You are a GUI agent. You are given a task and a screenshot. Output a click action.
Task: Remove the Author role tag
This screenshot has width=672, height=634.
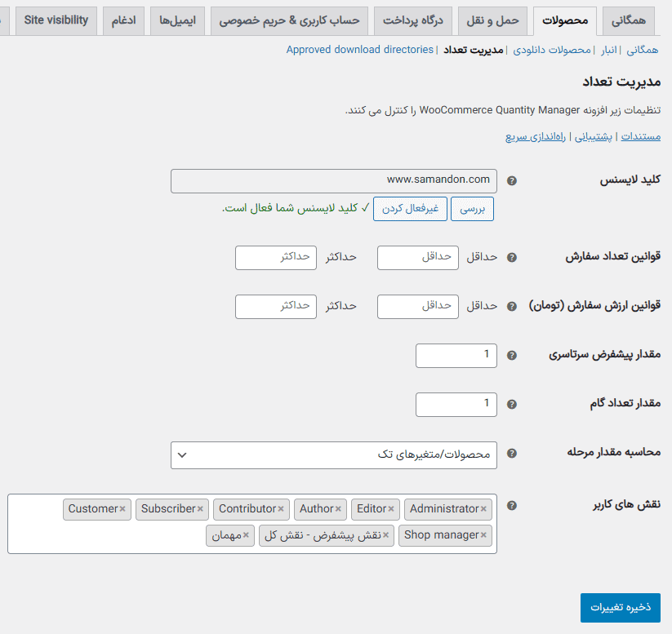pyautogui.click(x=338, y=509)
